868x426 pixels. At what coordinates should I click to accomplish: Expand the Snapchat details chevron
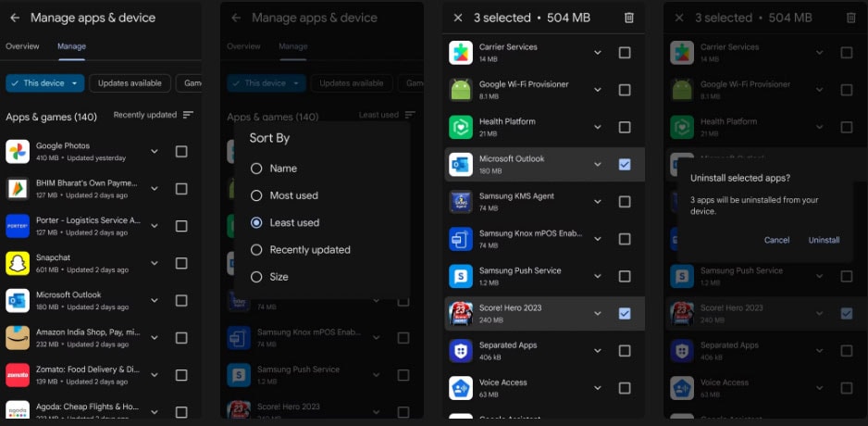pyautogui.click(x=155, y=263)
